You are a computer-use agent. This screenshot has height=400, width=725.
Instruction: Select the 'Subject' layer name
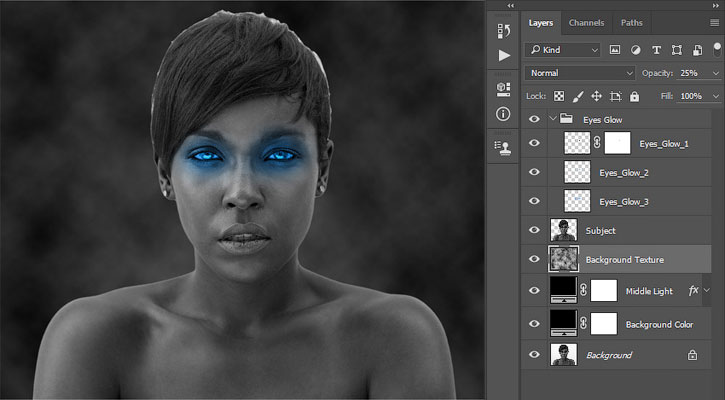[x=600, y=231]
